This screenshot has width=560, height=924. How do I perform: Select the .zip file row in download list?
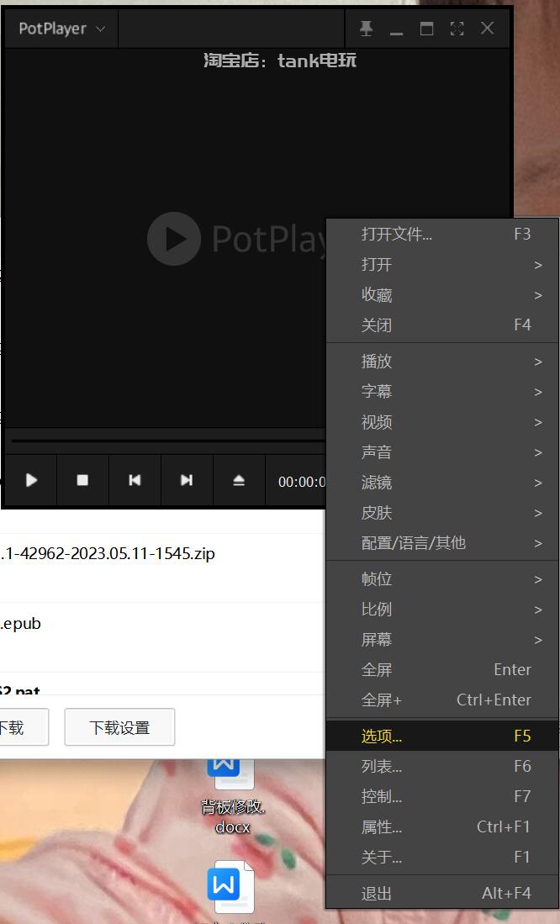pyautogui.click(x=162, y=568)
